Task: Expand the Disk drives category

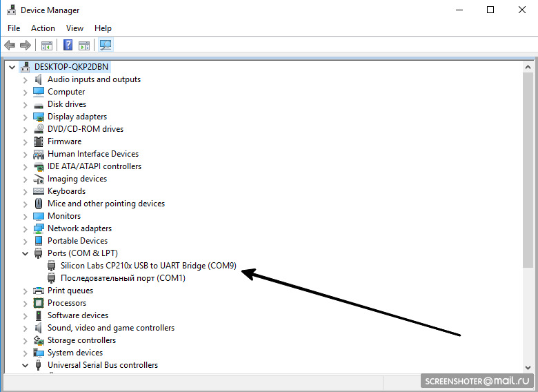Action: (x=26, y=104)
